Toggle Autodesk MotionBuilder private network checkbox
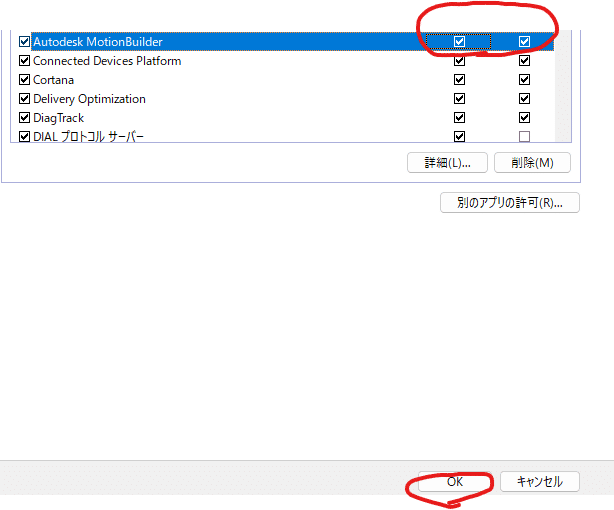 point(459,42)
